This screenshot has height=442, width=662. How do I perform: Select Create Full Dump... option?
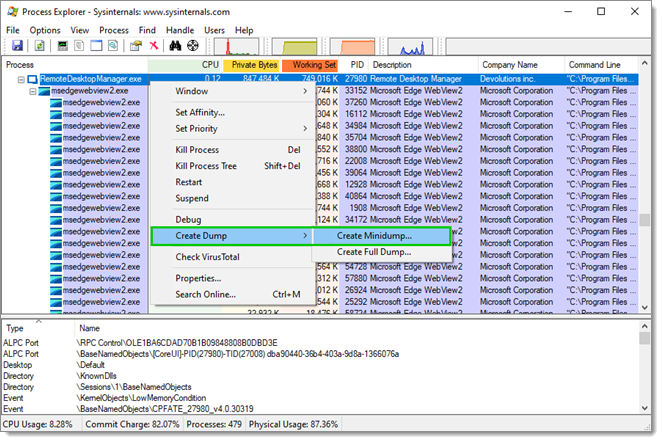click(382, 252)
